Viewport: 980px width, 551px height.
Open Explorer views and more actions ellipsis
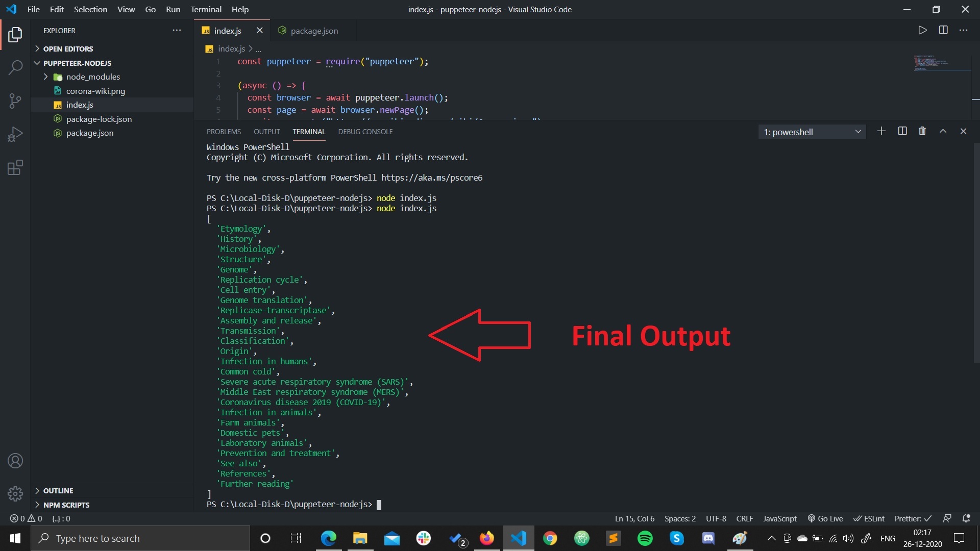(x=177, y=30)
